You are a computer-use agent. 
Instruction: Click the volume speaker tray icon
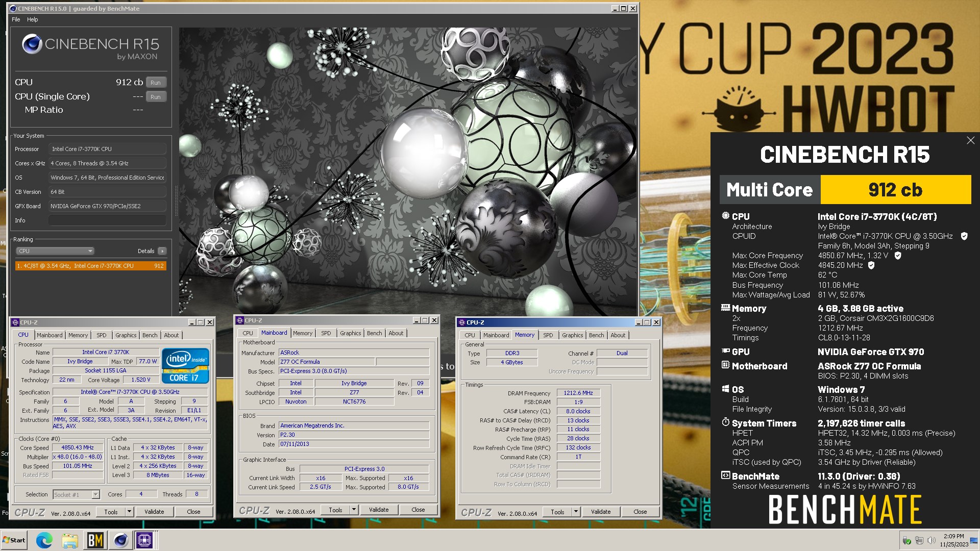pos(931,540)
